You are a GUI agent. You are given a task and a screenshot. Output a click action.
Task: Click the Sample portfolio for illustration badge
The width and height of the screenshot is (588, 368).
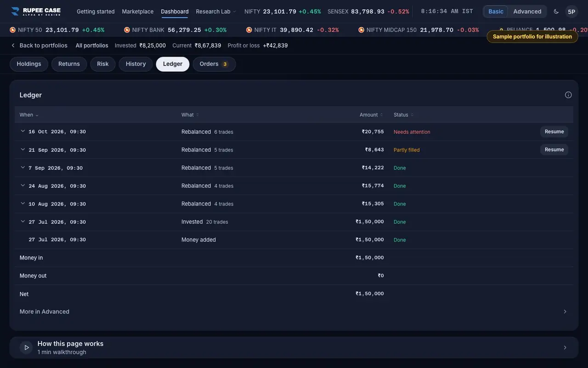(532, 37)
